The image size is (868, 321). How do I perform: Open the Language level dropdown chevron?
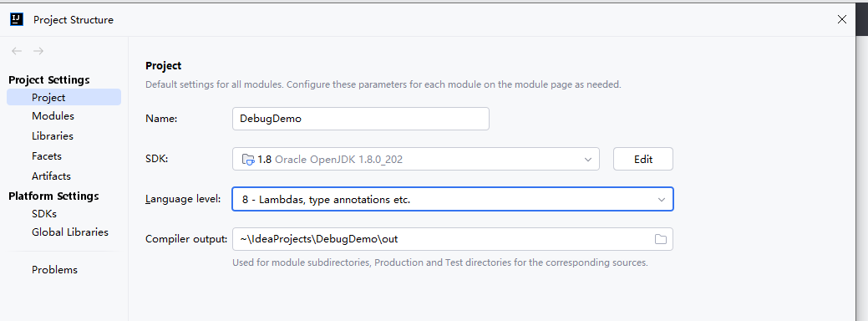click(x=661, y=199)
